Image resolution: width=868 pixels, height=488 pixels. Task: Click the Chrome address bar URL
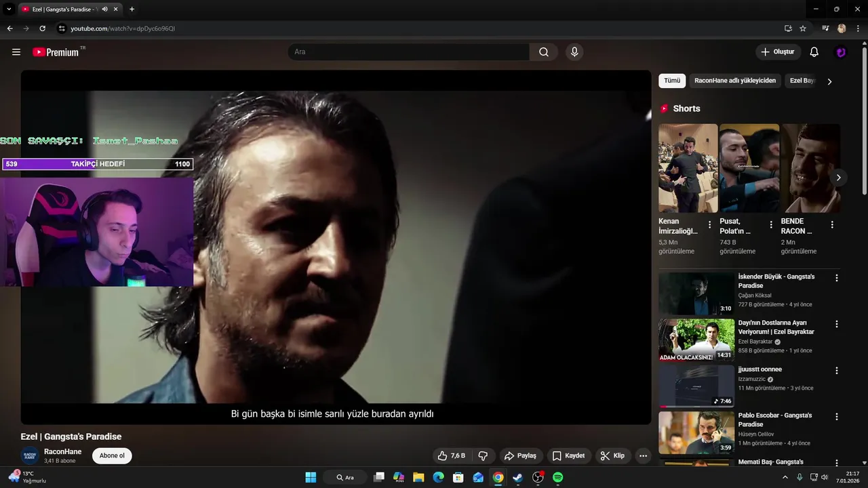click(x=123, y=28)
